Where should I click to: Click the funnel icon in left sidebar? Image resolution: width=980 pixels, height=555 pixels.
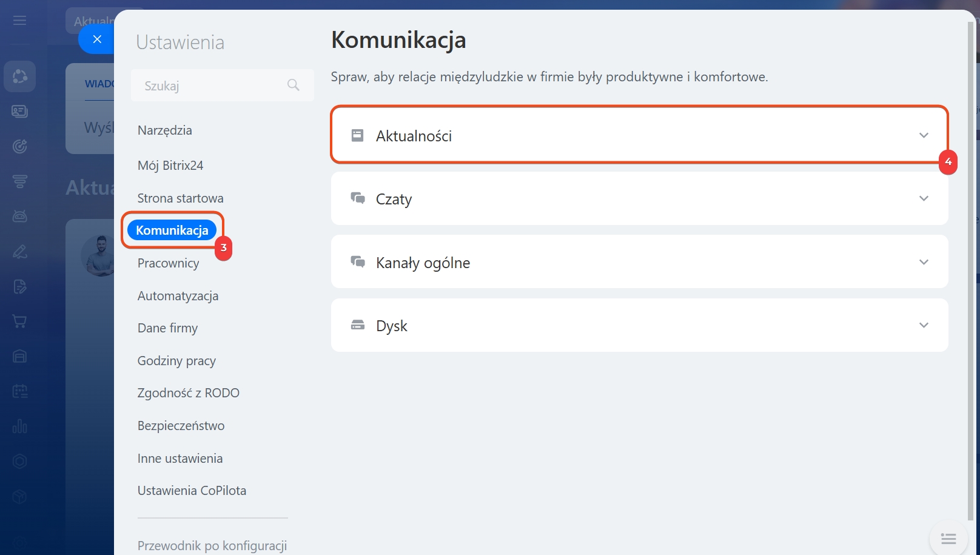pos(19,181)
